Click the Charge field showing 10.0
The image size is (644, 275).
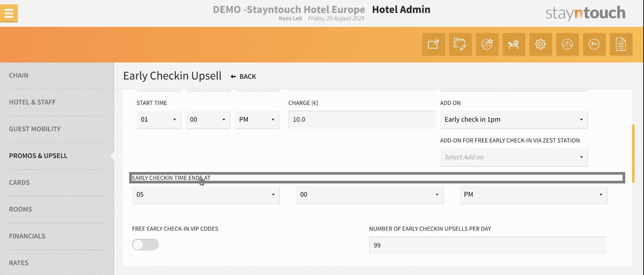[x=362, y=120]
